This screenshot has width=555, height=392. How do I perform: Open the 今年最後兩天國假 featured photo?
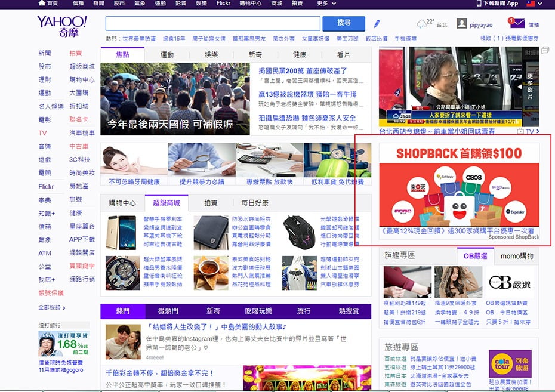tap(175, 99)
